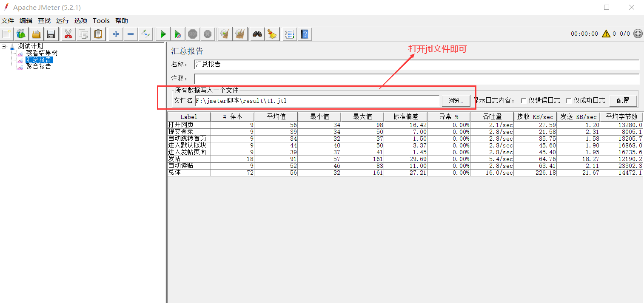Click the 平均字节数 column header
The width and height of the screenshot is (644, 303).
pyautogui.click(x=621, y=117)
